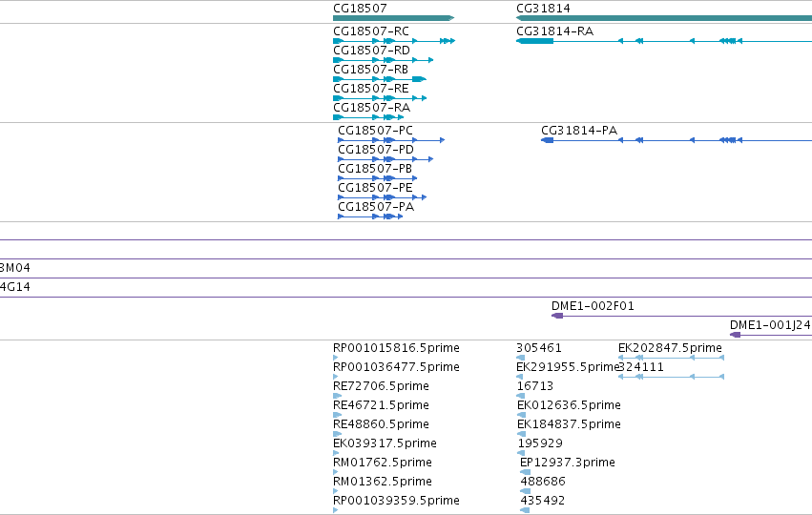Click CG18507-RE transcript label
This screenshot has width=812, height=515.
371,89
